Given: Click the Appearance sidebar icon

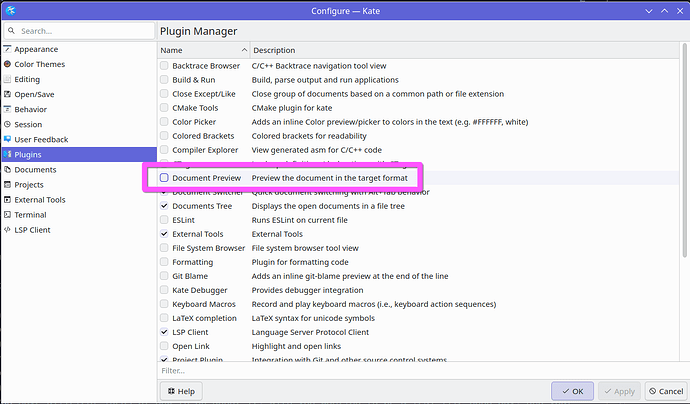Looking at the screenshot, I should [7, 49].
